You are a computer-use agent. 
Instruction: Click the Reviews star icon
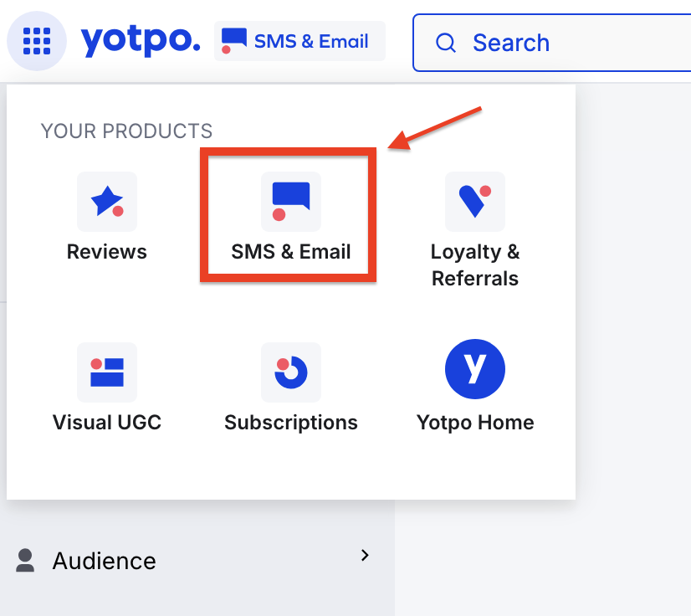point(107,202)
